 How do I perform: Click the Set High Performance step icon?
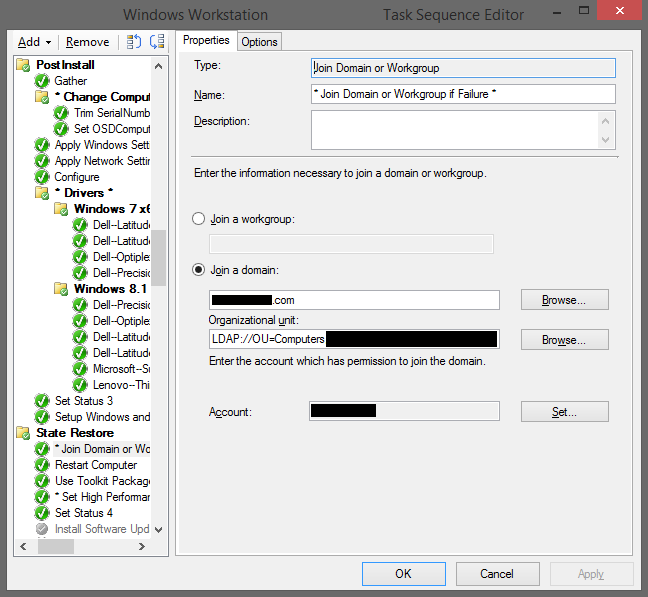pyautogui.click(x=42, y=497)
